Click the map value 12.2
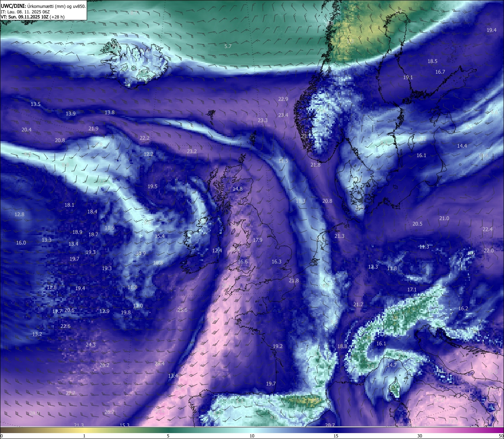The height and width of the screenshot is (439, 504). pos(148,154)
